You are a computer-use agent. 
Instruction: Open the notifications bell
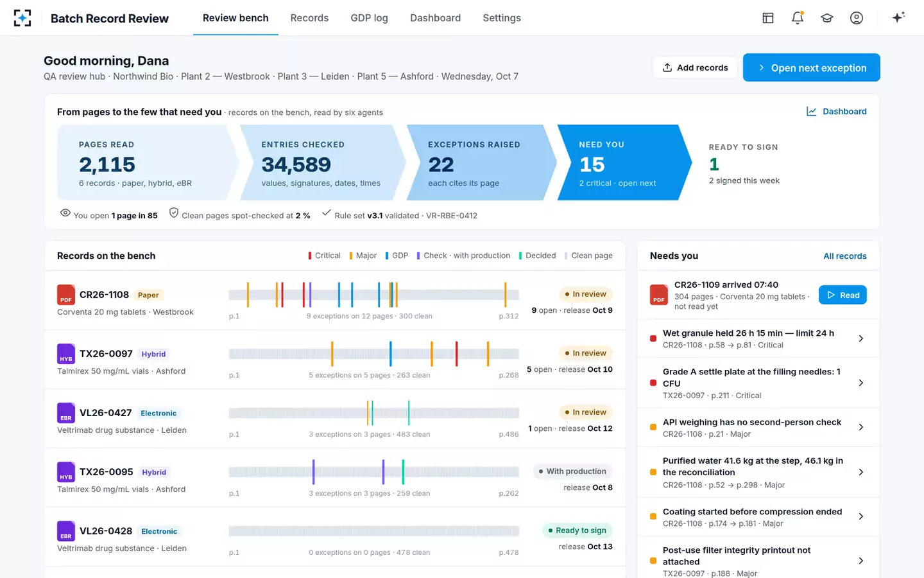[798, 18]
